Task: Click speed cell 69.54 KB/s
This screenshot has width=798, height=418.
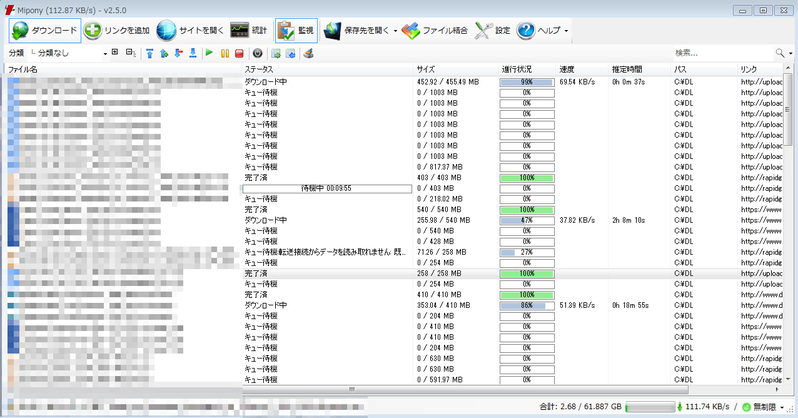Action: [577, 82]
